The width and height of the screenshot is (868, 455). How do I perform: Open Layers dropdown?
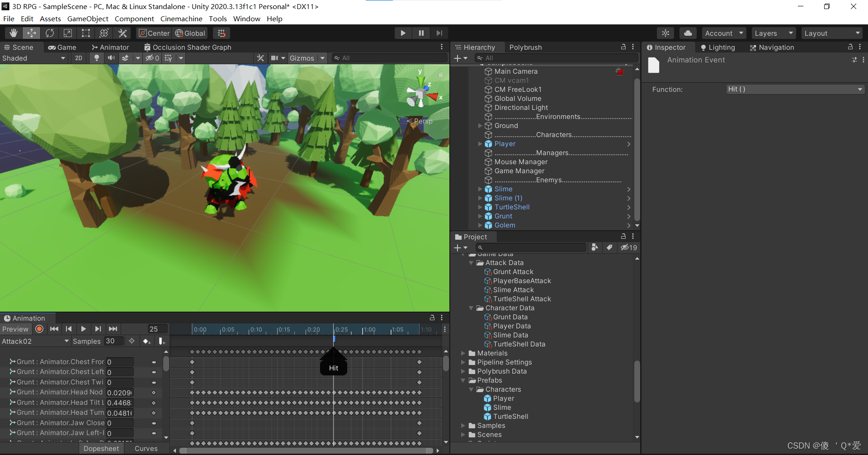774,33
